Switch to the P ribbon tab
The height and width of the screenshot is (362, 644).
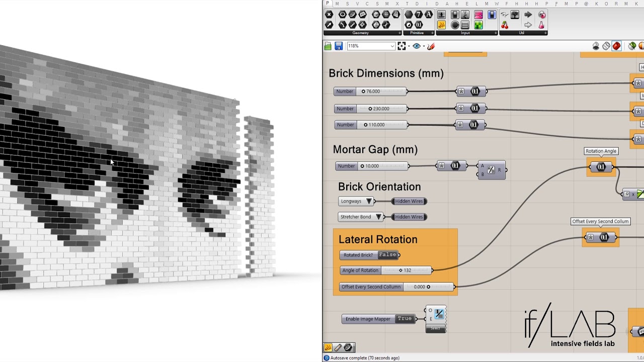tap(328, 4)
